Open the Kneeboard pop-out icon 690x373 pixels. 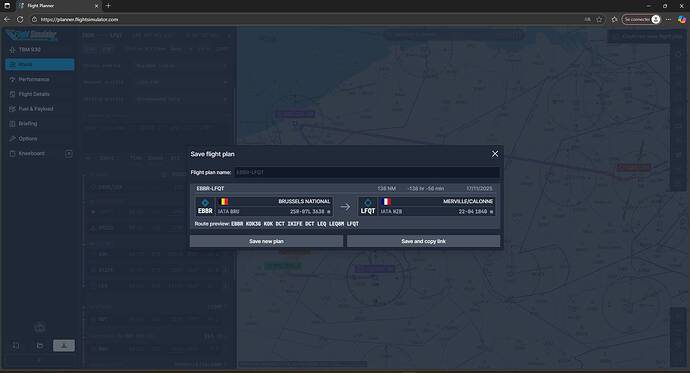pyautogui.click(x=69, y=154)
